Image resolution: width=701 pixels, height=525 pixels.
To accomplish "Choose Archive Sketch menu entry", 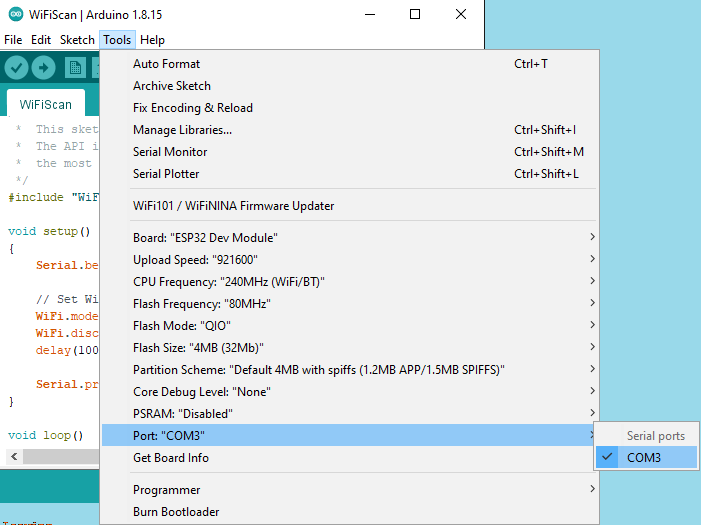I will [350, 86].
